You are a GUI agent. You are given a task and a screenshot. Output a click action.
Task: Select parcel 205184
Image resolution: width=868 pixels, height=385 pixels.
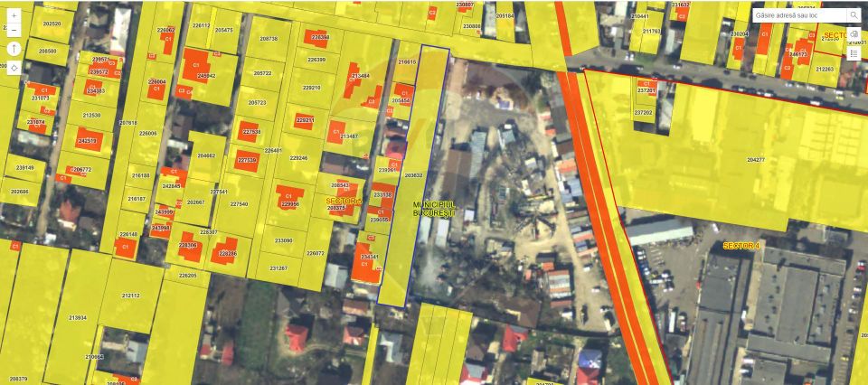[x=505, y=16]
